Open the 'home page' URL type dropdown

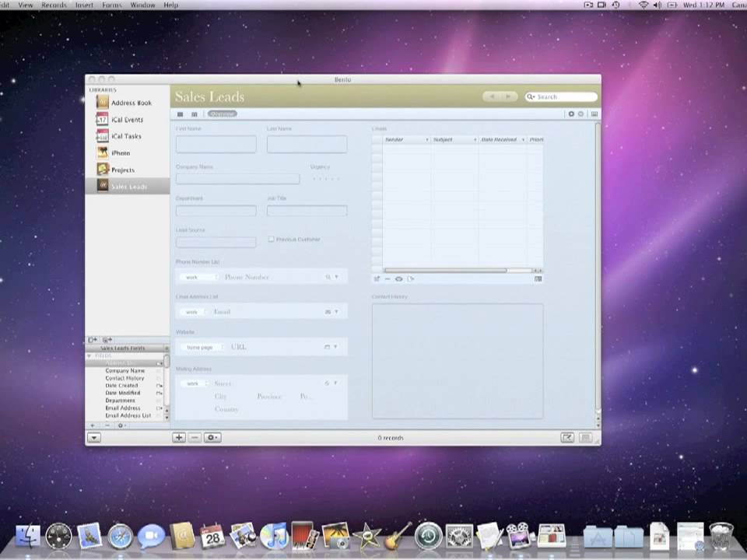click(202, 347)
